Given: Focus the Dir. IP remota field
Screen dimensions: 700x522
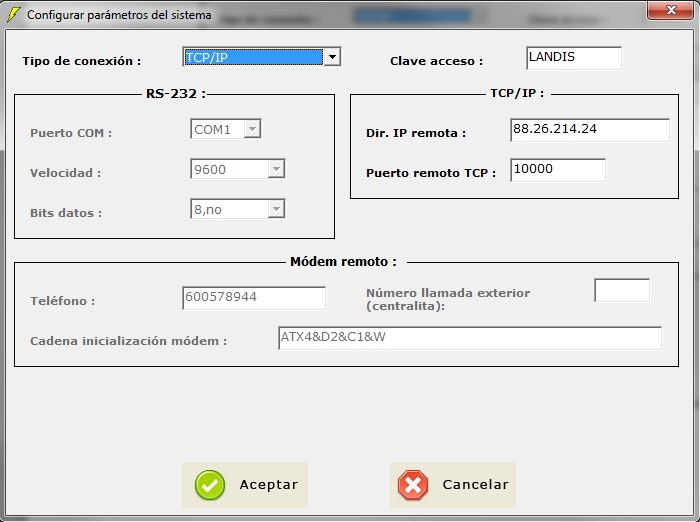Looking at the screenshot, I should click(589, 130).
